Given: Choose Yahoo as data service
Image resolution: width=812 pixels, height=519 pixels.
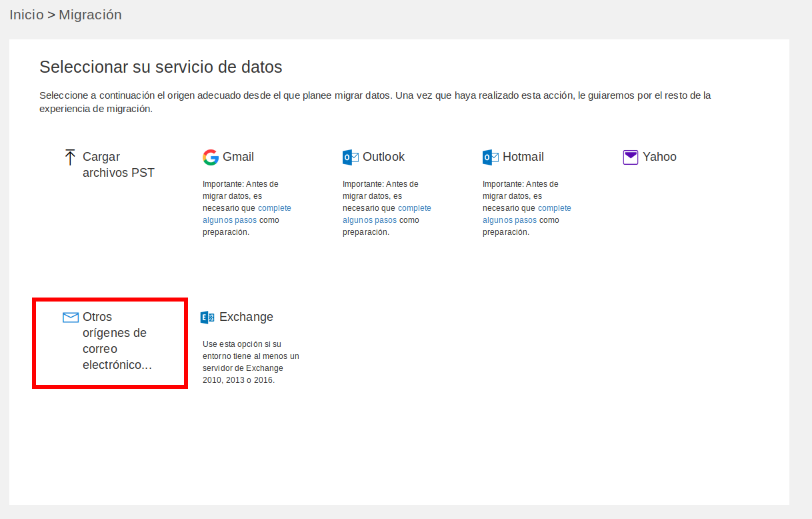Looking at the screenshot, I should (x=659, y=157).
